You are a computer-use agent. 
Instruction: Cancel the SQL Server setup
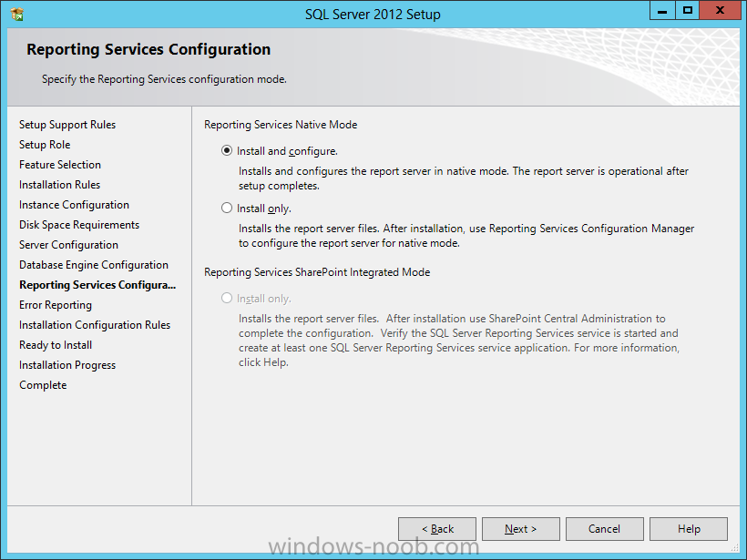[x=605, y=528]
